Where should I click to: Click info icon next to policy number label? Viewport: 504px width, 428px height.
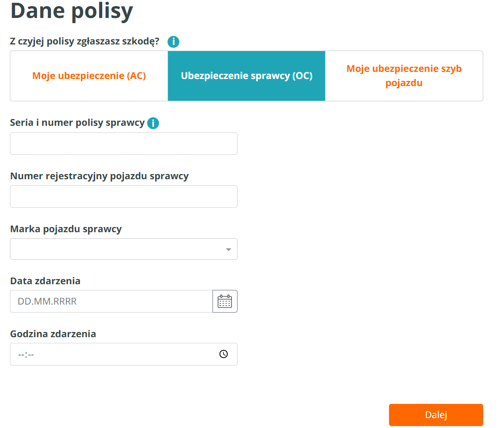153,123
